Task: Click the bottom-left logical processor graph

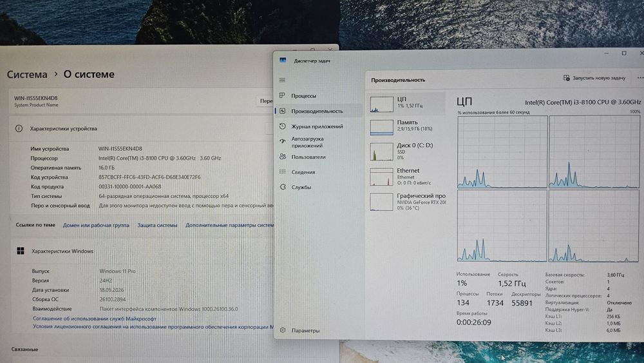Action: click(x=502, y=226)
